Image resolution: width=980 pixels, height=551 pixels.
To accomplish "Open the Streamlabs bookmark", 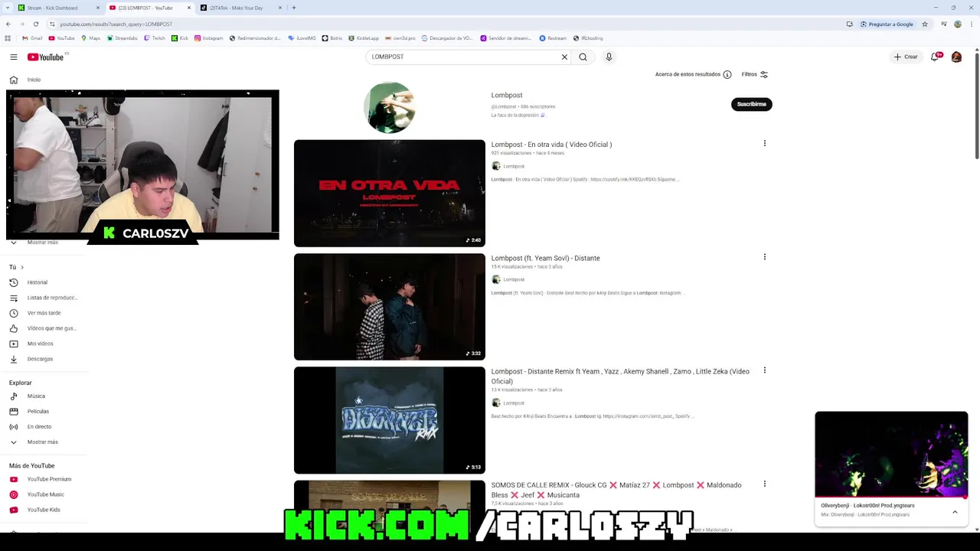I will click(122, 37).
